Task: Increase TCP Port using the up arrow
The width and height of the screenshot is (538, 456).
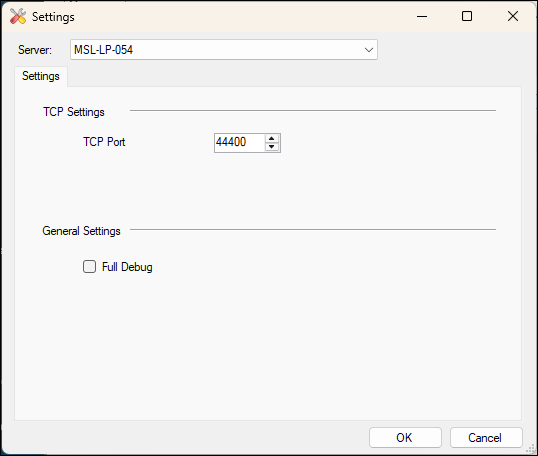Action: click(272, 139)
